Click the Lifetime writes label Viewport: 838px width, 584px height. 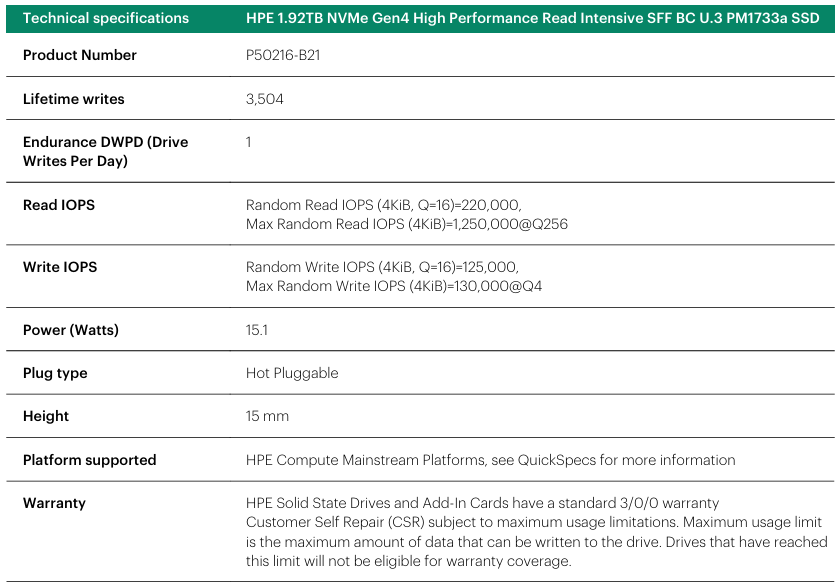click(x=74, y=99)
